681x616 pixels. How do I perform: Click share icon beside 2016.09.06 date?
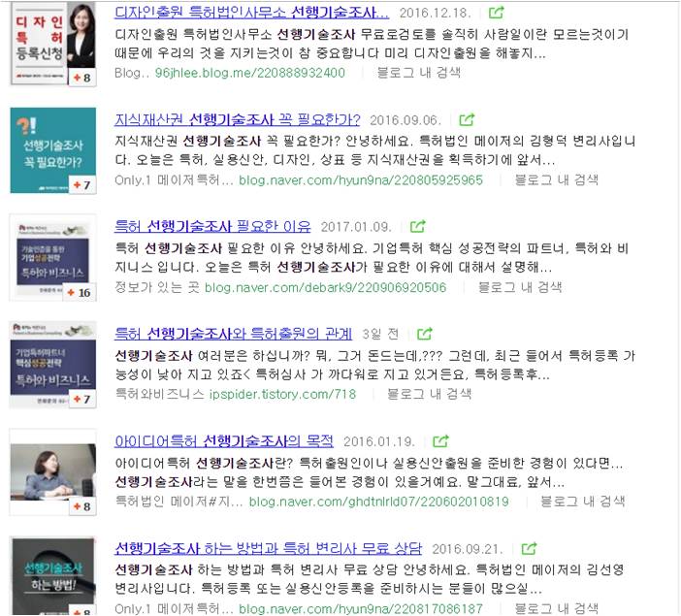point(467,119)
